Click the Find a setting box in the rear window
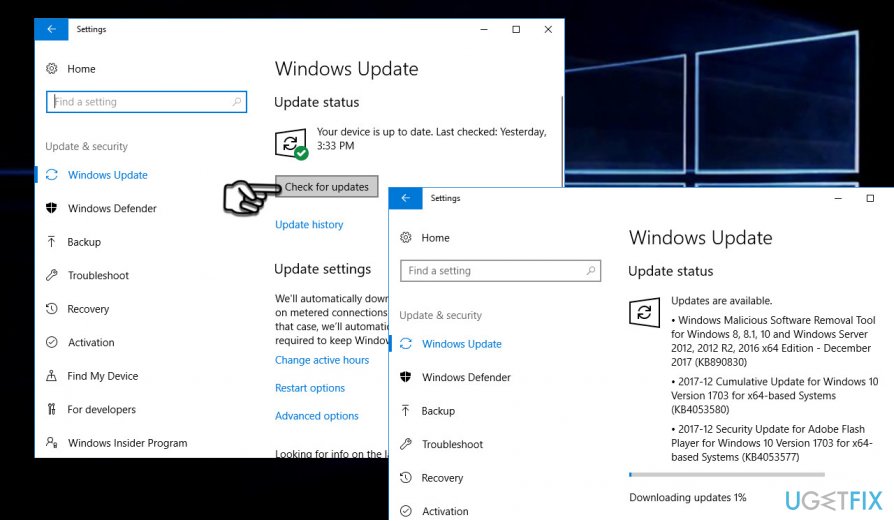Image resolution: width=894 pixels, height=521 pixels. (147, 101)
